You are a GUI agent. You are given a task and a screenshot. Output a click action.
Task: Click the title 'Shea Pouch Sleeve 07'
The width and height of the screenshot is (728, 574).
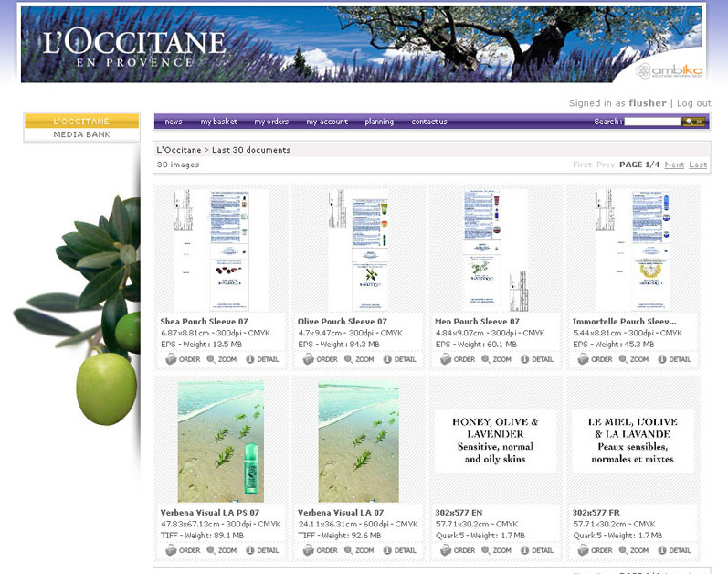pos(204,322)
